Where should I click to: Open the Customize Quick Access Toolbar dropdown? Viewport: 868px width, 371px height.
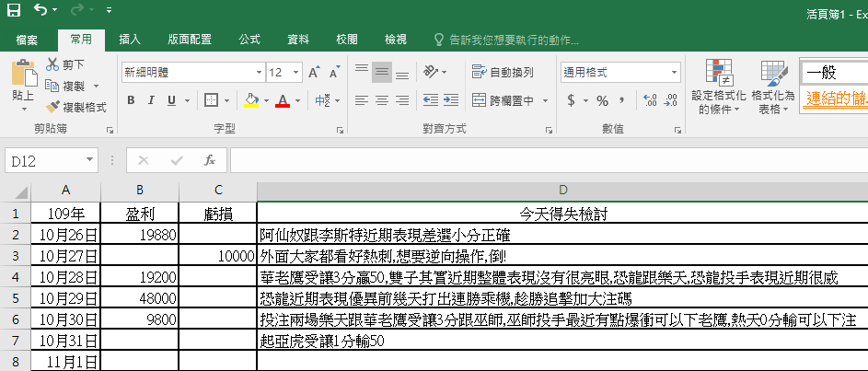[109, 10]
